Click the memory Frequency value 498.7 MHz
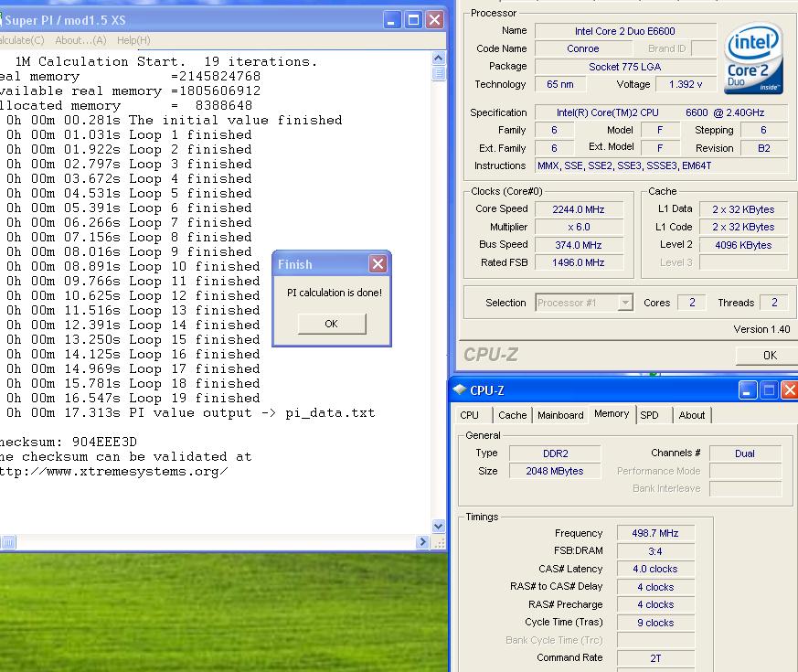Viewport: 798px width, 672px height. [x=655, y=533]
